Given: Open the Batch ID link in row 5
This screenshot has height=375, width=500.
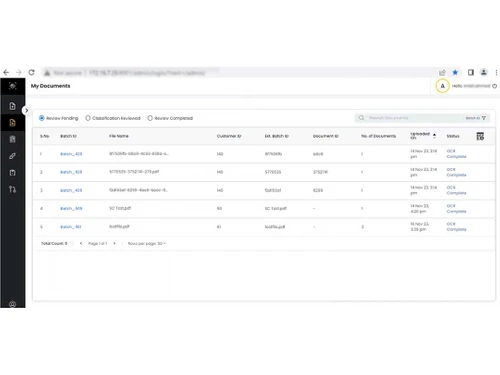Looking at the screenshot, I should pos(71,227).
